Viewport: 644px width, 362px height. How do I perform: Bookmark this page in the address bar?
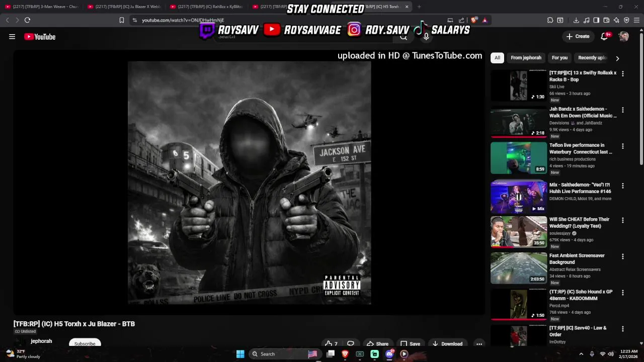pyautogui.click(x=121, y=20)
